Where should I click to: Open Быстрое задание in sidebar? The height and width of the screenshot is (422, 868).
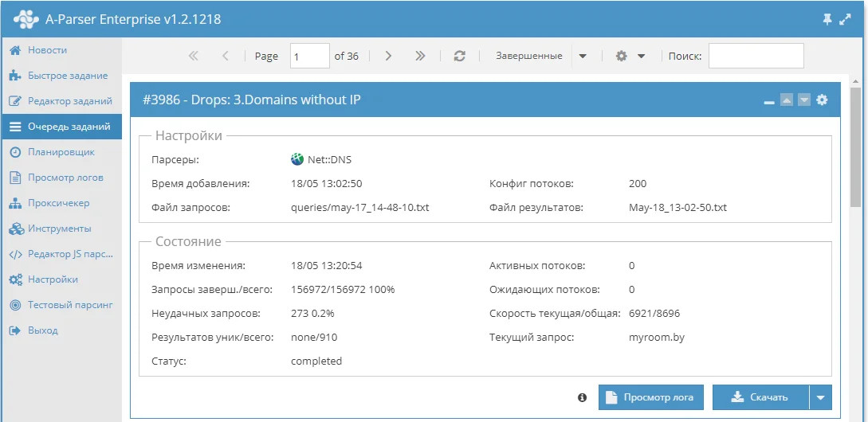click(x=67, y=76)
